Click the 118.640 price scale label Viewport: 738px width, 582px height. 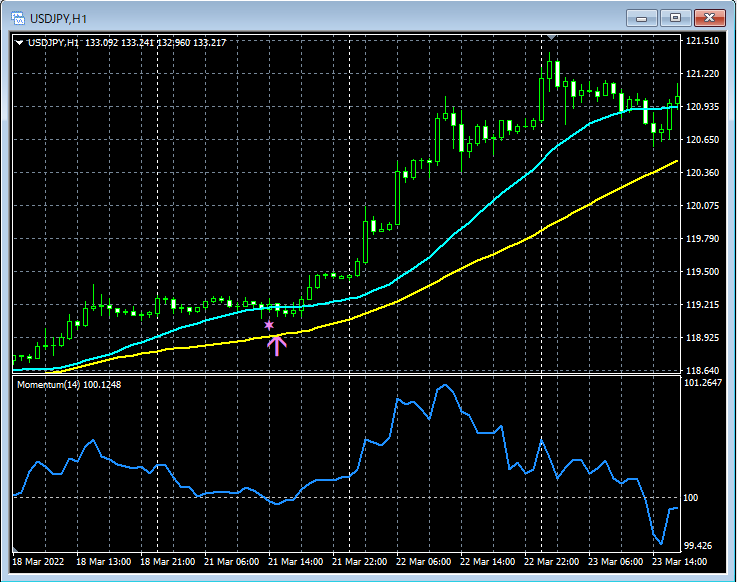pyautogui.click(x=703, y=371)
